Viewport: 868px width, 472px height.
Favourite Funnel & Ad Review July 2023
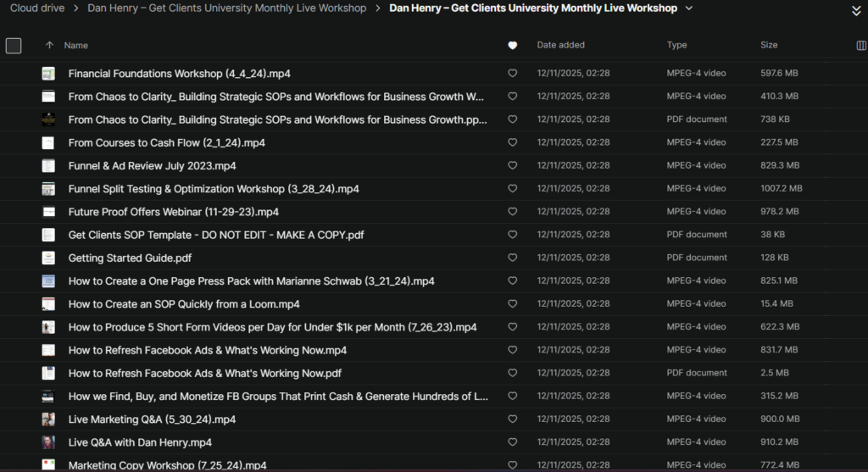point(513,165)
